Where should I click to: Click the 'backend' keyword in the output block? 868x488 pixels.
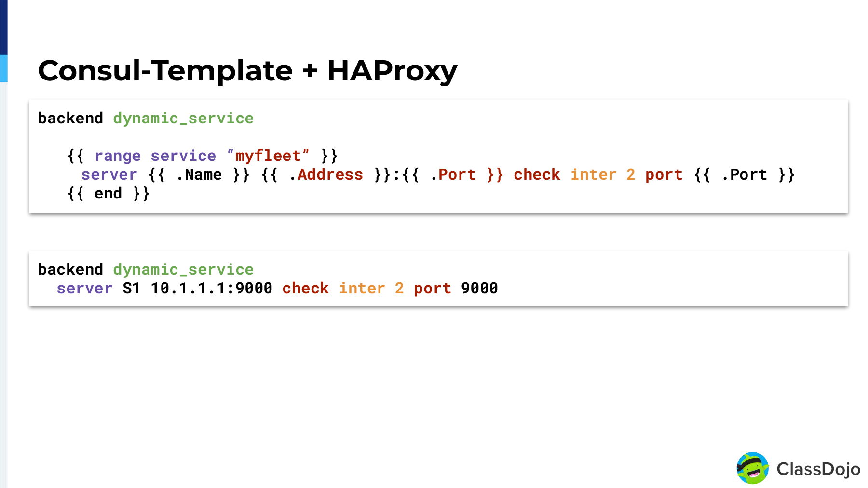point(70,269)
